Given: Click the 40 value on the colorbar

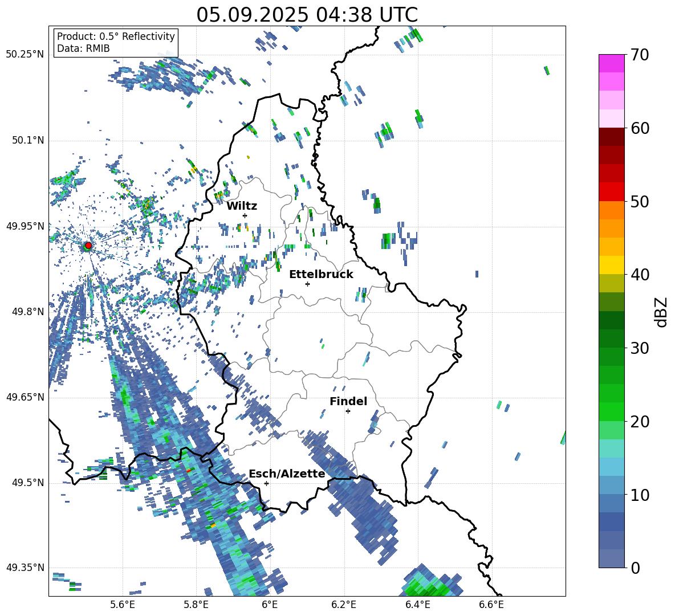Looking at the screenshot, I should click(x=639, y=275).
